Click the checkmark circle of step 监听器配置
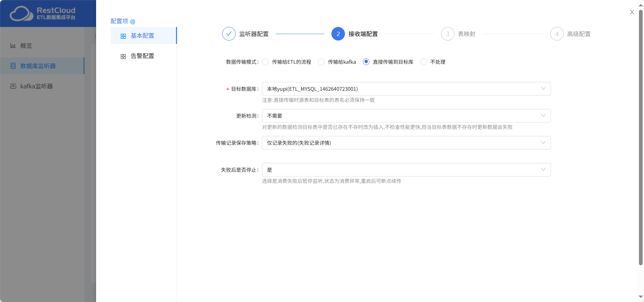Image resolution: width=644 pixels, height=302 pixels. point(229,34)
